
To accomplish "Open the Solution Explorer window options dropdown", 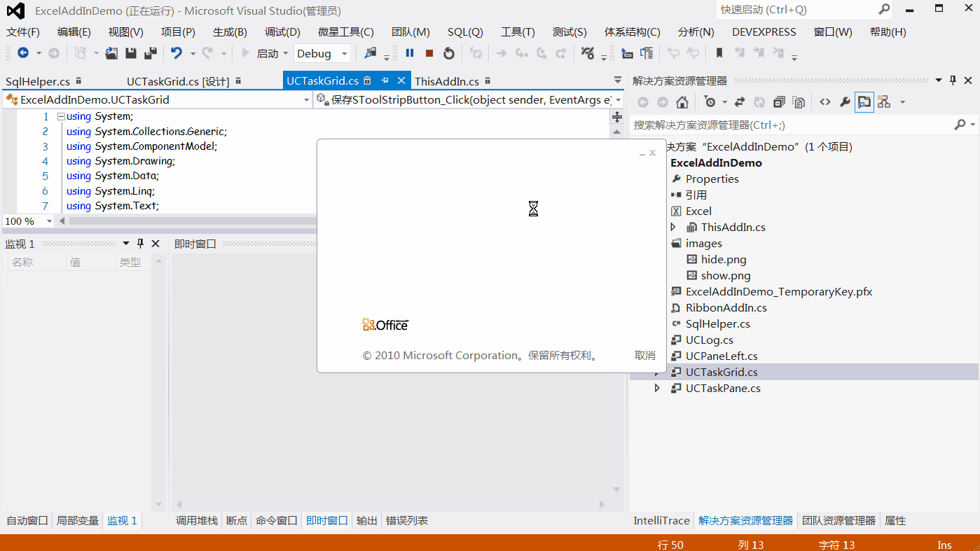I will click(x=939, y=81).
